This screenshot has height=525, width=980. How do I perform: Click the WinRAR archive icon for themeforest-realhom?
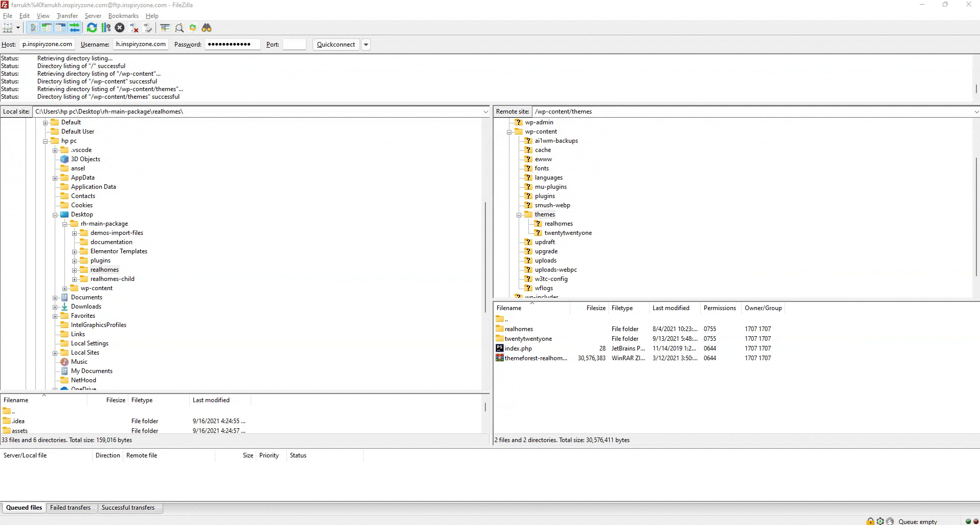click(500, 358)
